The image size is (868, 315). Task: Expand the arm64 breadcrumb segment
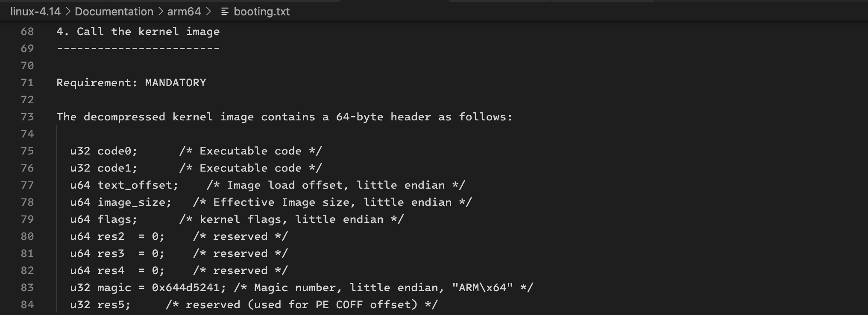coord(184,12)
